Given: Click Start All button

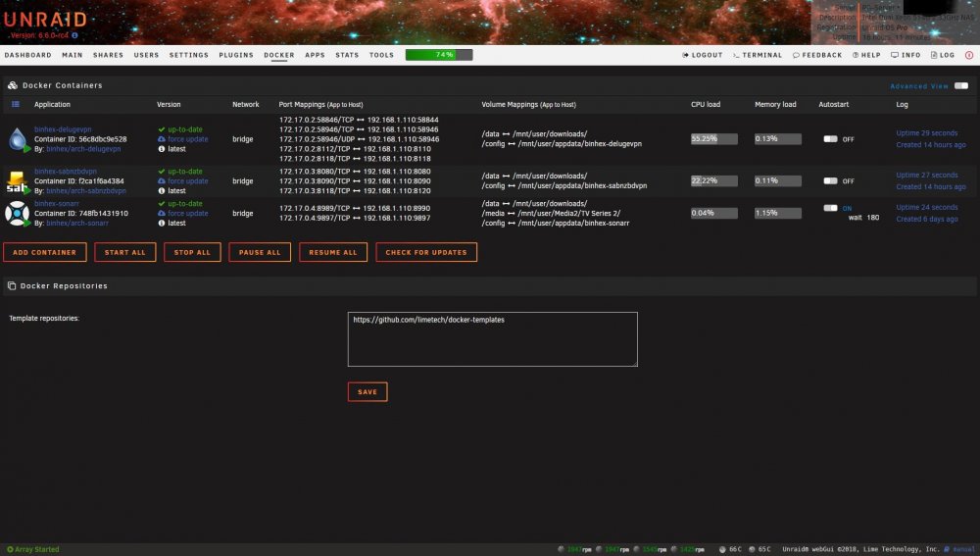Looking at the screenshot, I should (125, 252).
